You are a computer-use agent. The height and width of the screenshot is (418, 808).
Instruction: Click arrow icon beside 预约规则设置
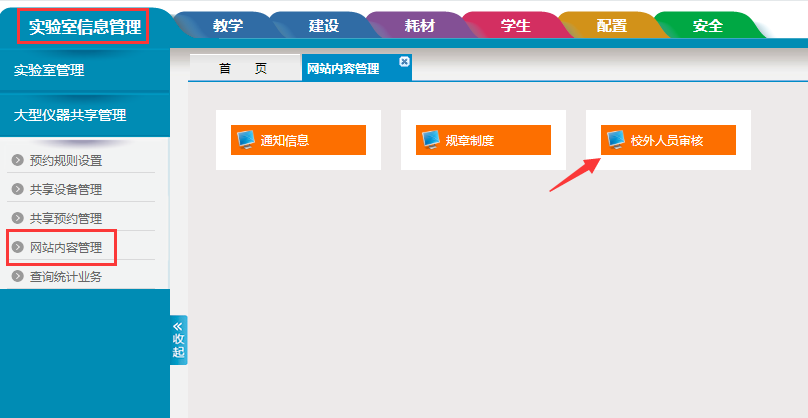(17, 160)
